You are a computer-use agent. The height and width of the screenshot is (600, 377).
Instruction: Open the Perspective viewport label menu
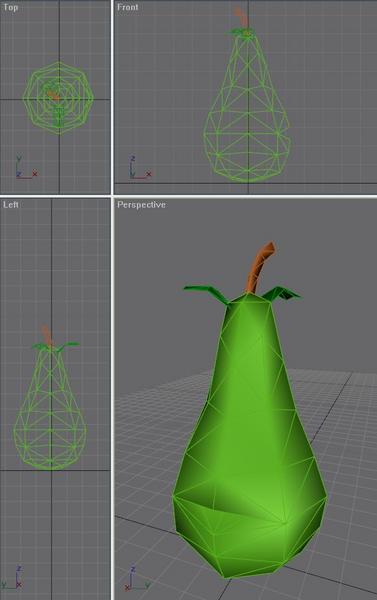(142, 205)
